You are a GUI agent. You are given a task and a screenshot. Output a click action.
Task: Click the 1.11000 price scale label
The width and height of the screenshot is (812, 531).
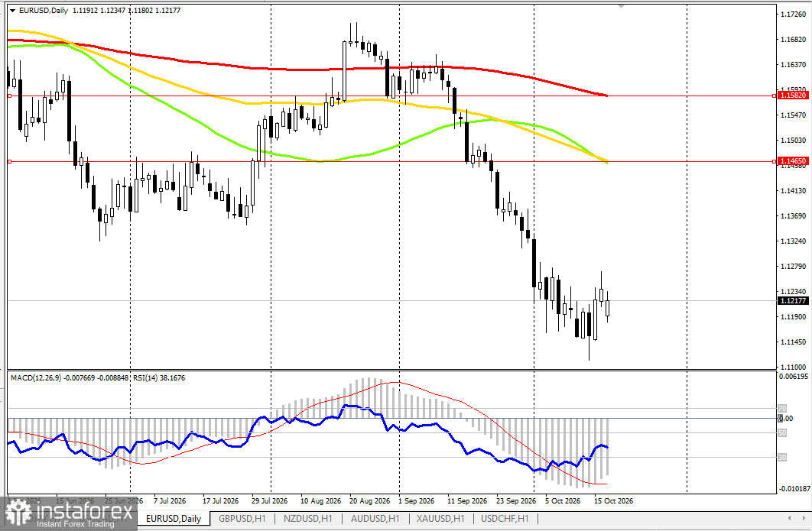(793, 367)
